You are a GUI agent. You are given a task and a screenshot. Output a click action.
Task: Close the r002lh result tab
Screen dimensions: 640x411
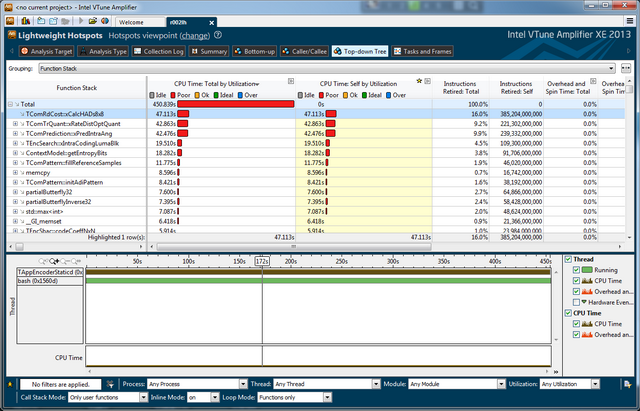(211, 23)
